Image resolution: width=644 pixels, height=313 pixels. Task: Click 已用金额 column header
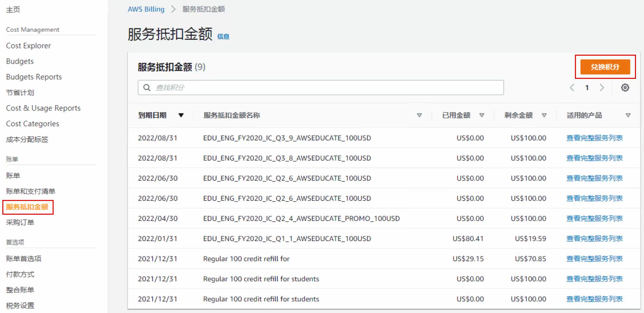456,115
